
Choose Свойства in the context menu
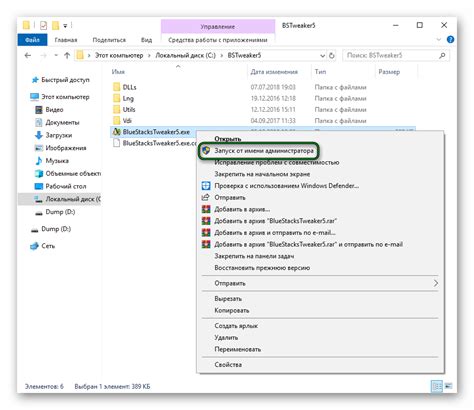point(228,365)
